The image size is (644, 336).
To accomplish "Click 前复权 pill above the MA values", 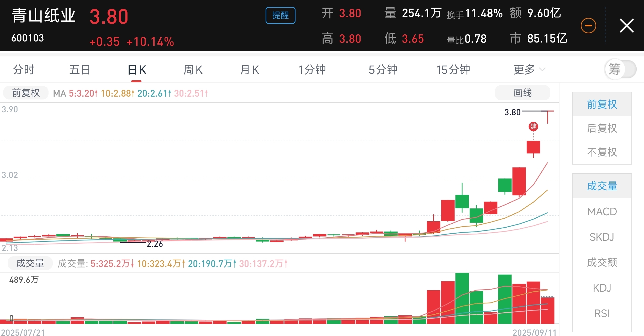I will (26, 93).
